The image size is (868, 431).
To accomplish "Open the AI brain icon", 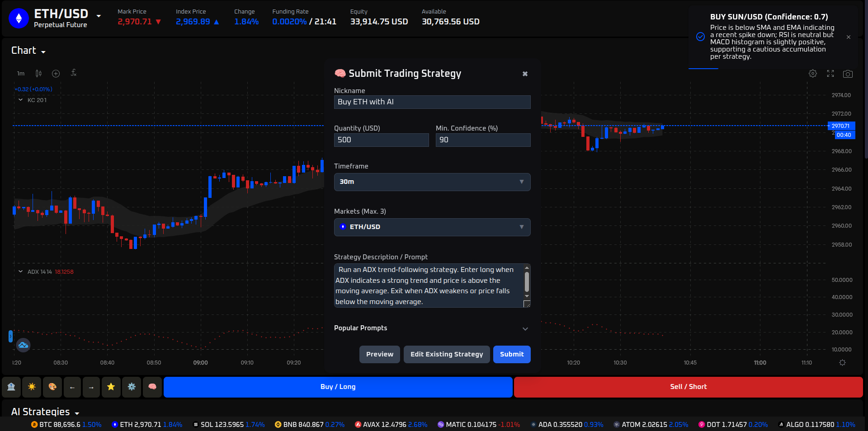I will (x=152, y=387).
